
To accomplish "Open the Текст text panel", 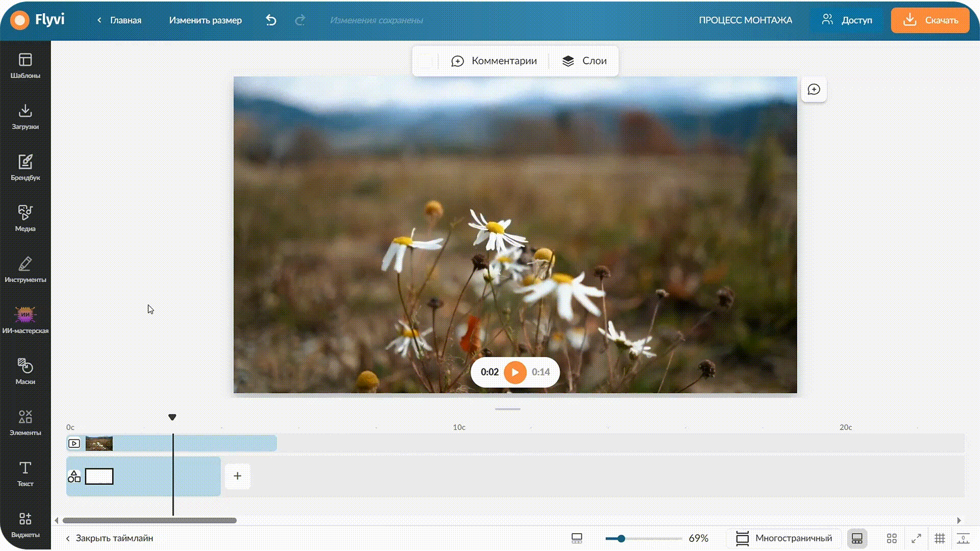I will [25, 474].
